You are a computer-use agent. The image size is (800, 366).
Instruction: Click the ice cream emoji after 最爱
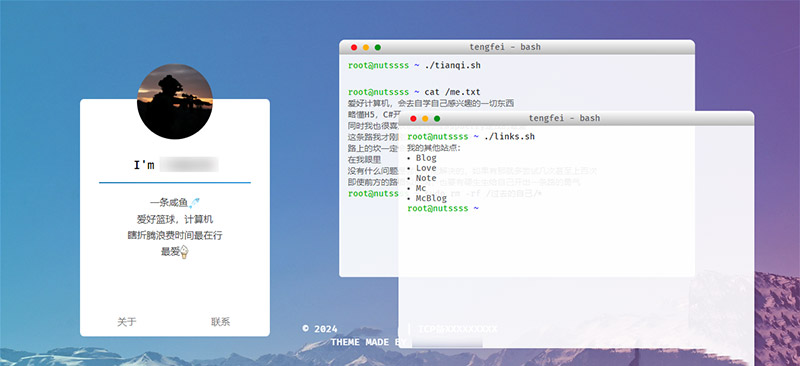click(x=184, y=252)
